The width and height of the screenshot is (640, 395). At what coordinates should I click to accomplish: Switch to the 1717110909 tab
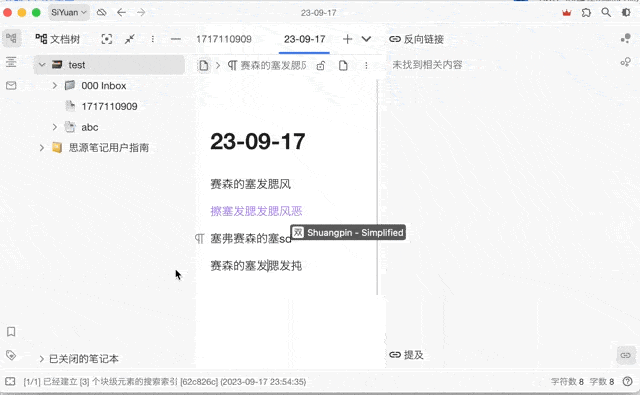[224, 39]
